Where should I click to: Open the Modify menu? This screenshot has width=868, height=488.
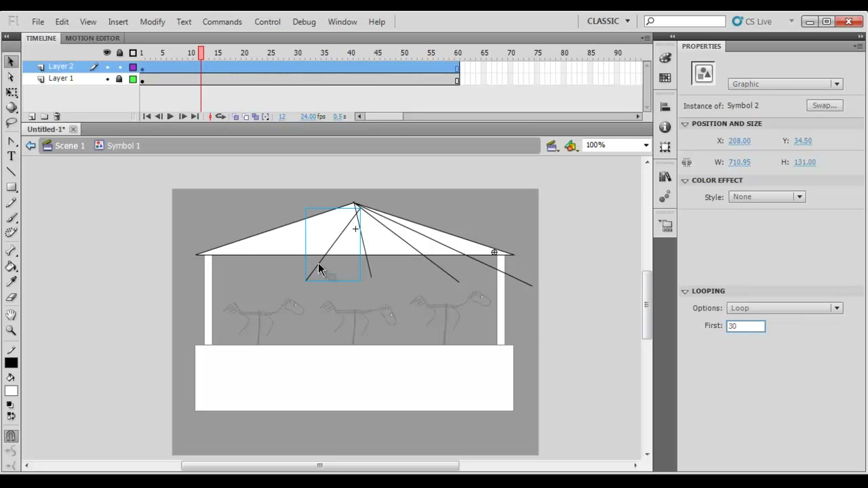(x=153, y=22)
